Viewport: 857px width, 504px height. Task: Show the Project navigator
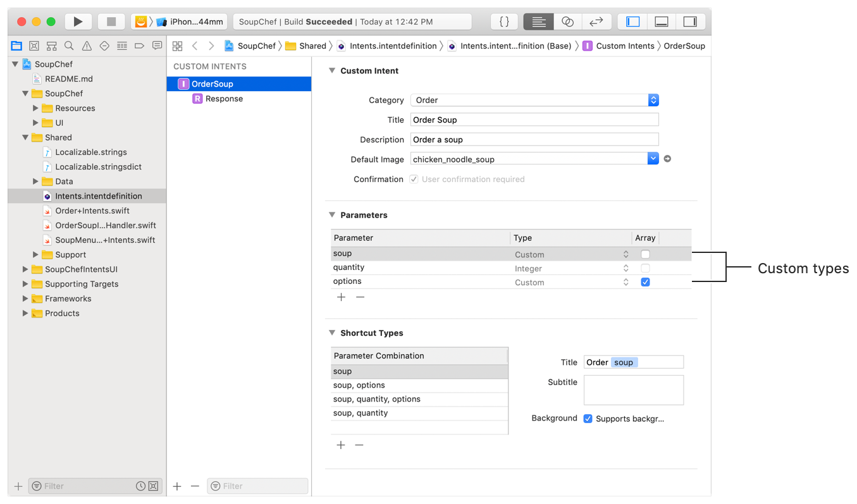(16, 46)
